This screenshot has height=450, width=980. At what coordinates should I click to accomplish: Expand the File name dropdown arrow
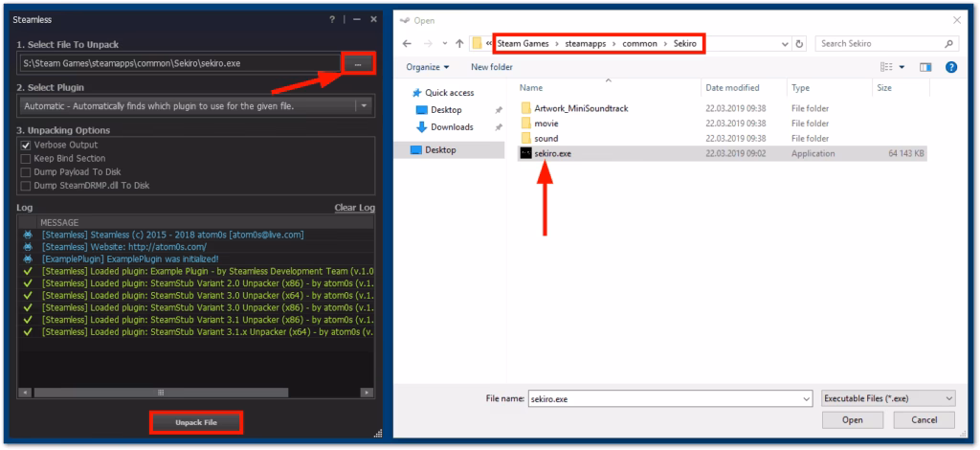pos(806,398)
